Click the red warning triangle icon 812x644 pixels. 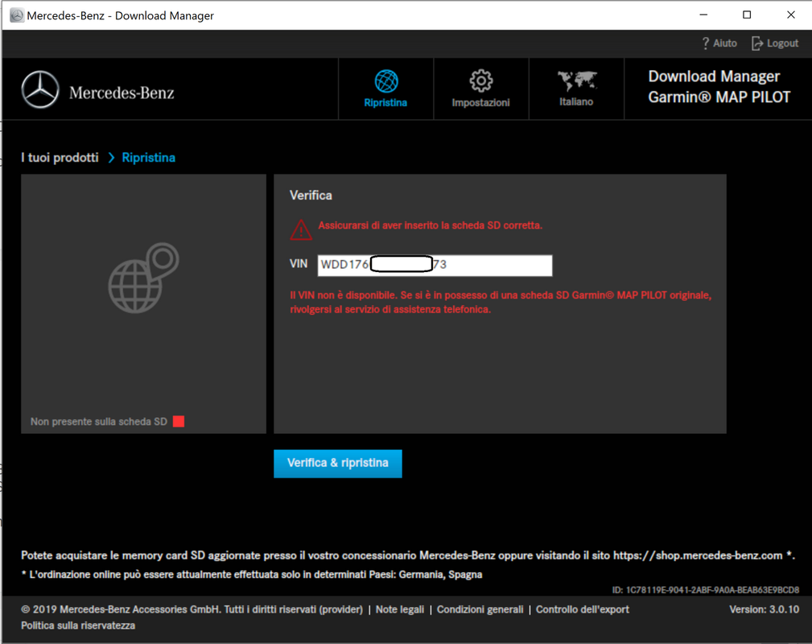301,230
